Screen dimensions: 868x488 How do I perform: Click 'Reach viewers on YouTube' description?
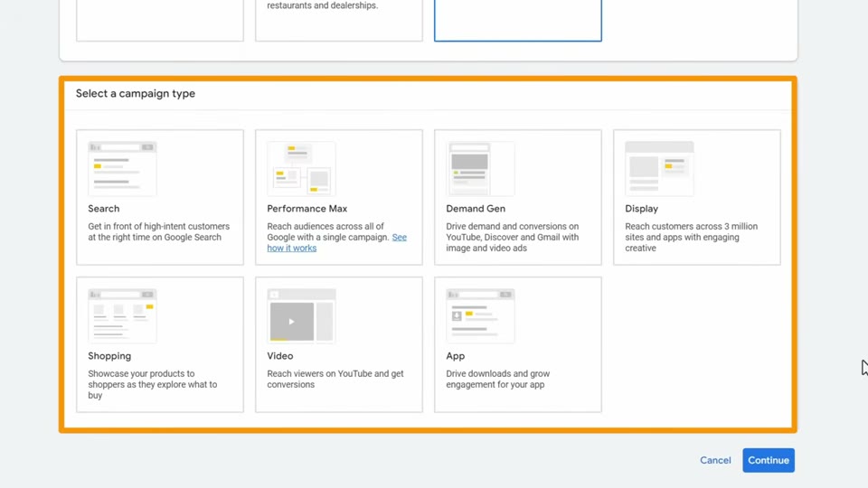tap(335, 379)
